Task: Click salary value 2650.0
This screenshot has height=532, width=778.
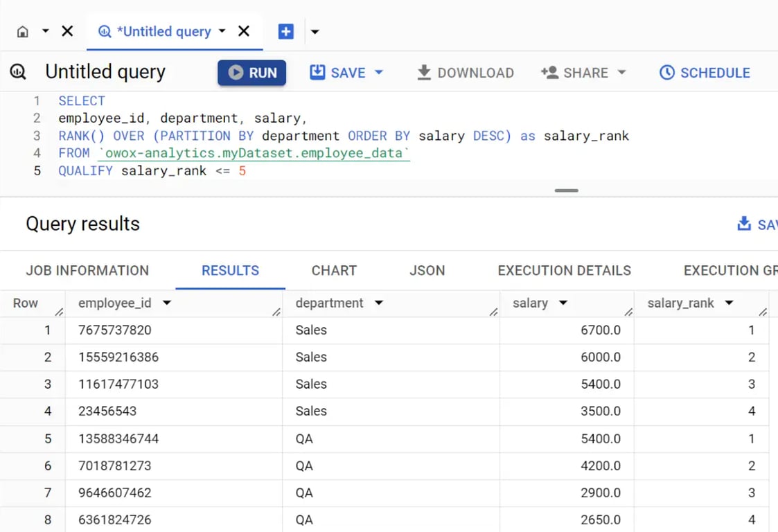Action: tap(601, 520)
